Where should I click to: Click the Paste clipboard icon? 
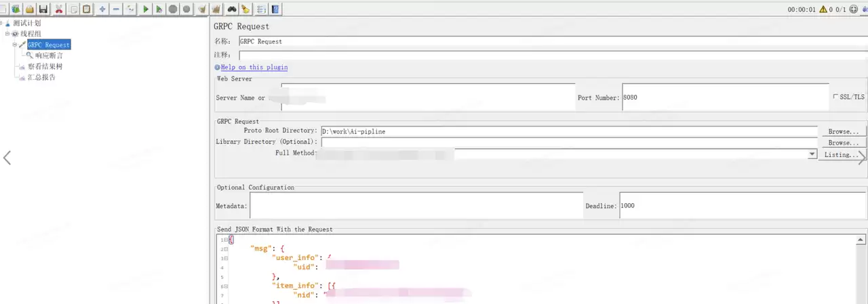coord(87,9)
